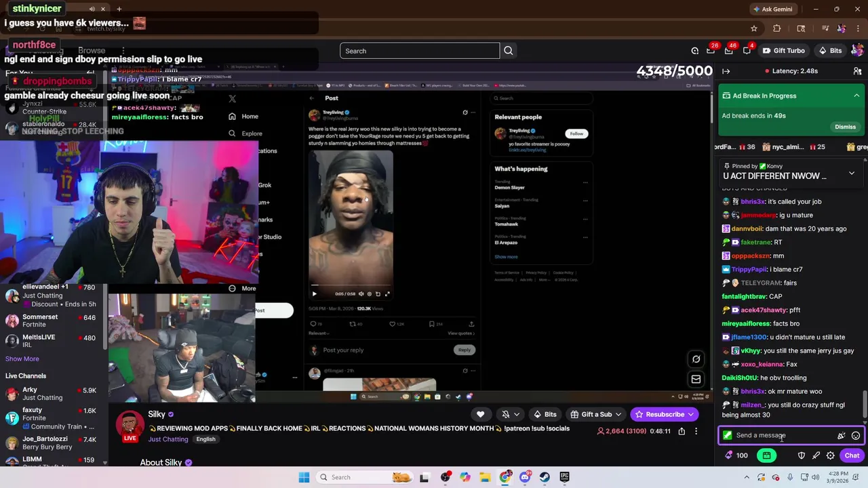Collapse the chat panel with the arrow
Image resolution: width=868 pixels, height=488 pixels.
[x=726, y=71]
